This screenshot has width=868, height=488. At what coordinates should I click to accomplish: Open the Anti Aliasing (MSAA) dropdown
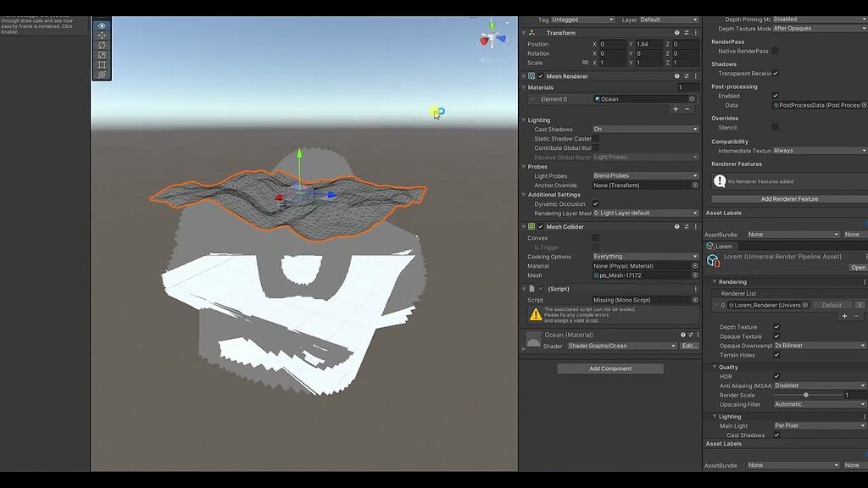818,385
